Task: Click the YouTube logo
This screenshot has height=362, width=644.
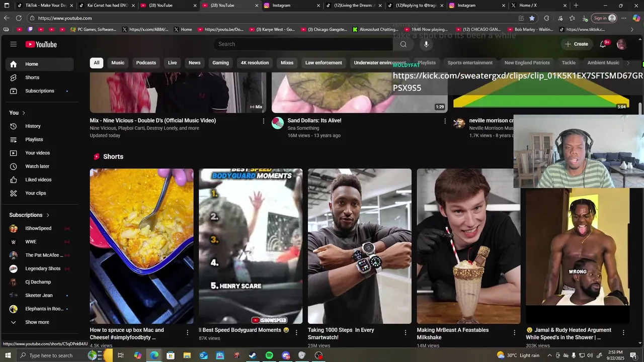Action: (x=41, y=44)
